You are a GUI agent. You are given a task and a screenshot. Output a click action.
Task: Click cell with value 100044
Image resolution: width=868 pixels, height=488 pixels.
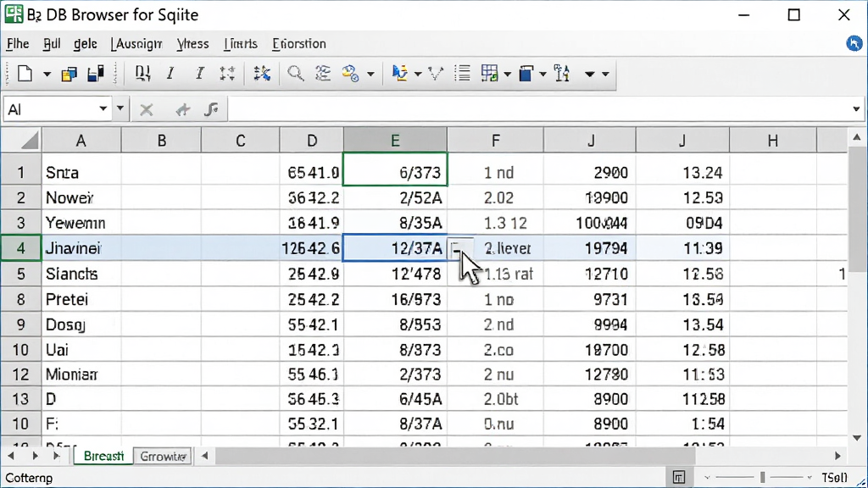click(x=590, y=223)
